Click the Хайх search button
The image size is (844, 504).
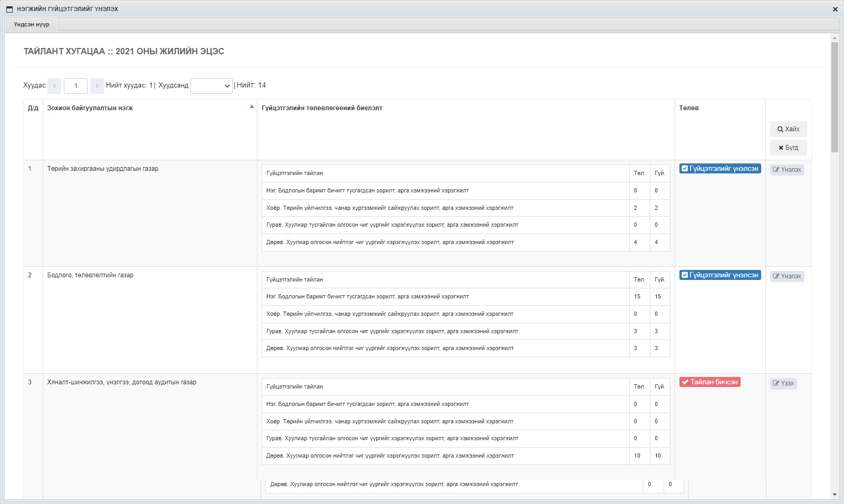pos(788,129)
